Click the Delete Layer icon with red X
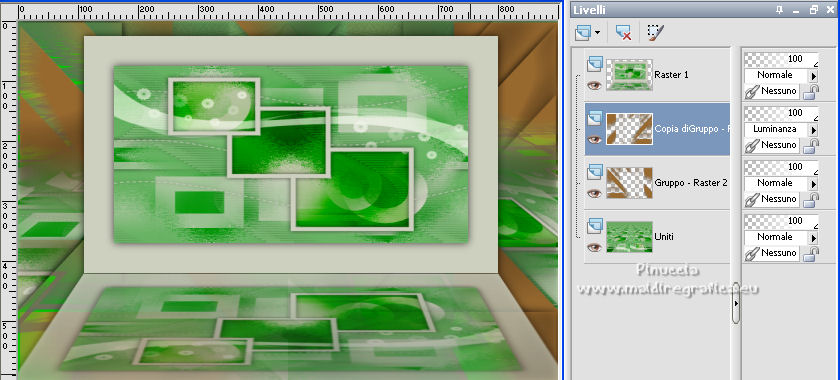The height and width of the screenshot is (380, 840). 623,33
